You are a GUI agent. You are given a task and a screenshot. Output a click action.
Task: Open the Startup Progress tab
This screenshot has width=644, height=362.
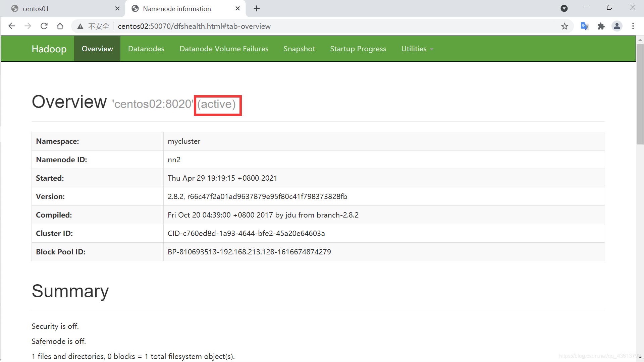(x=358, y=49)
